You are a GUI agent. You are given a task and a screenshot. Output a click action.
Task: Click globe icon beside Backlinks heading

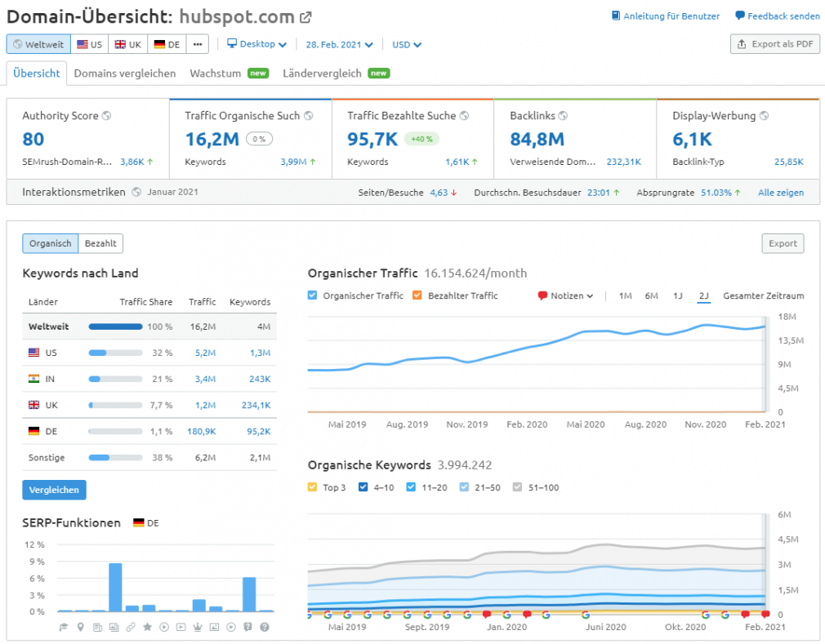coord(563,116)
